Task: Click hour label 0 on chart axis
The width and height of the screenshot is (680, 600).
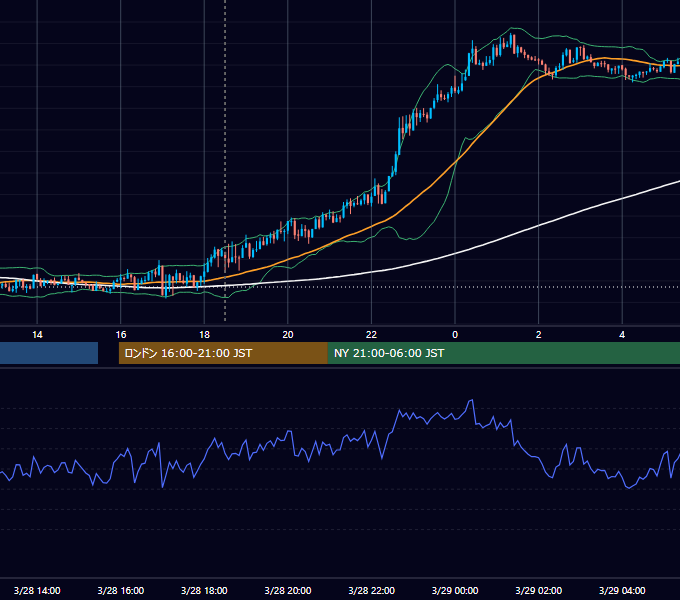Action: point(455,335)
